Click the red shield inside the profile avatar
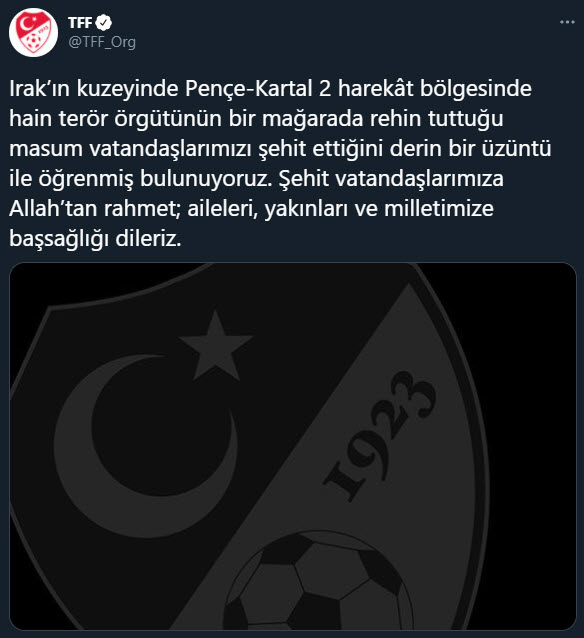Screen dimensions: 584x638 point(34,33)
